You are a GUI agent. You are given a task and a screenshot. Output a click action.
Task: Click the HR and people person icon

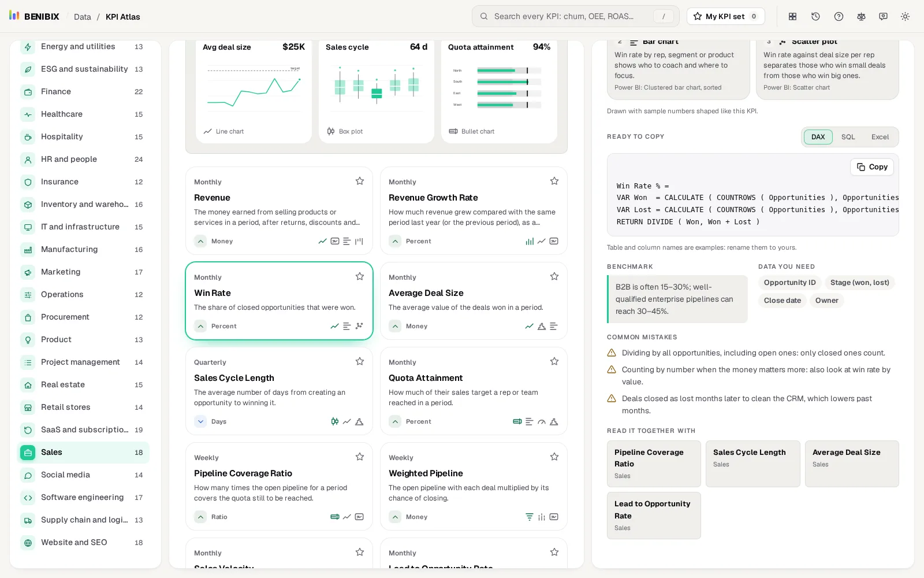pyautogui.click(x=28, y=159)
